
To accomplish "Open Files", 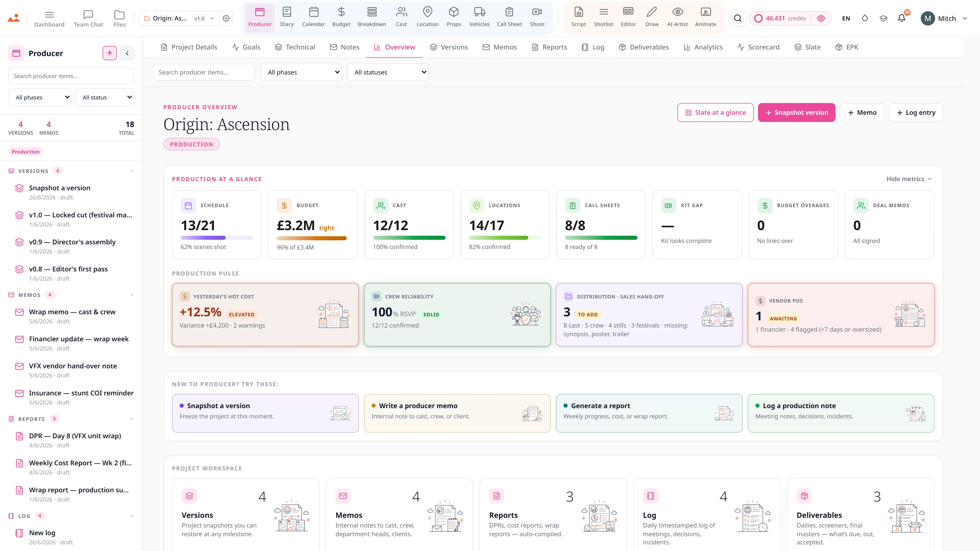I will click(119, 18).
